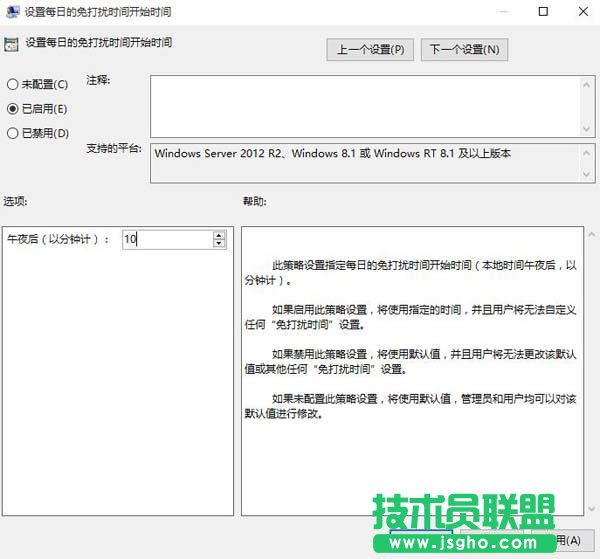
Task: Click help paragraph starting 如果启用此策略设置
Action: pyautogui.click(x=411, y=317)
